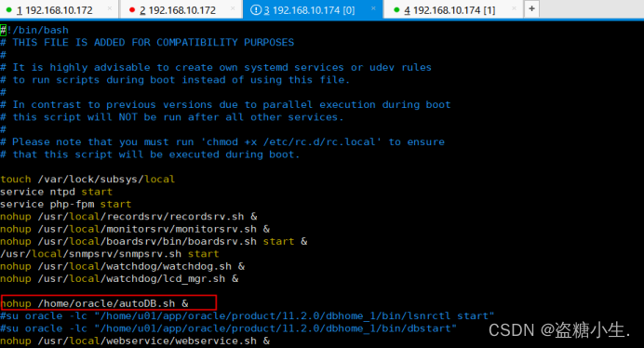Screen dimensions: 644x348
Task: Click the commented lsnrctl start line
Action: tap(248, 315)
